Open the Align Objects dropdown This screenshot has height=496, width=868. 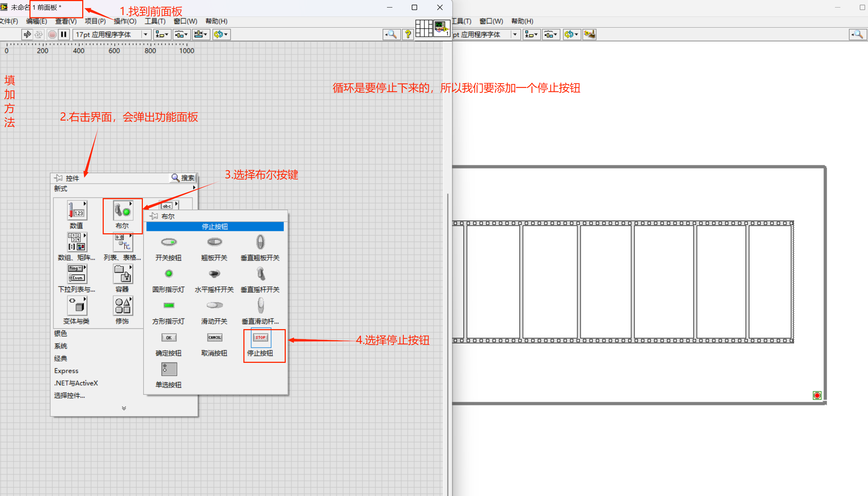click(x=162, y=34)
